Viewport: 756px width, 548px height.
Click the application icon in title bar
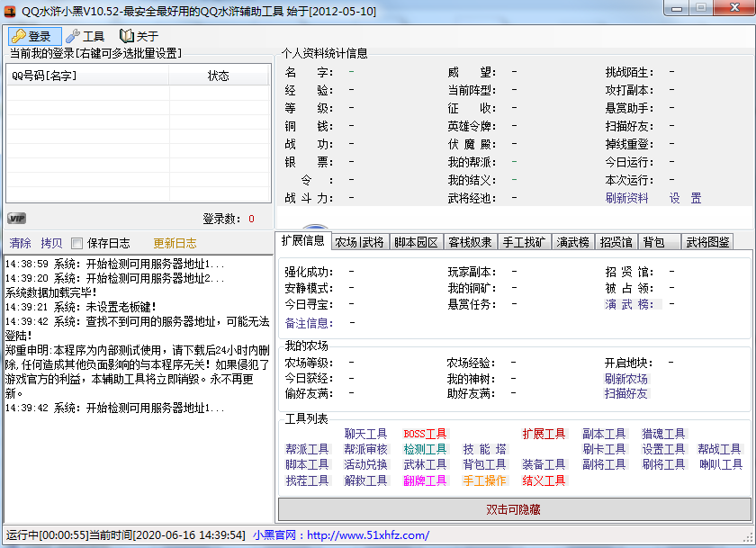tap(10, 11)
